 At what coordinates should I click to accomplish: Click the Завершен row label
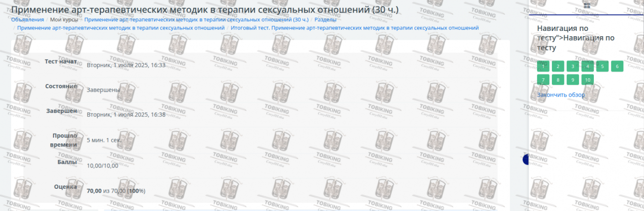(62, 111)
